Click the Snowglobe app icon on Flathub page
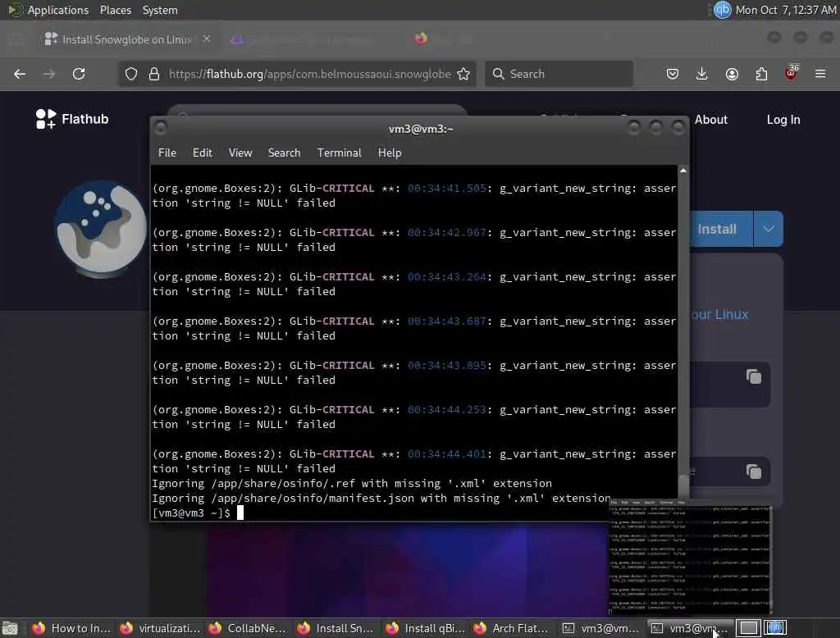This screenshot has width=840, height=638. [101, 230]
